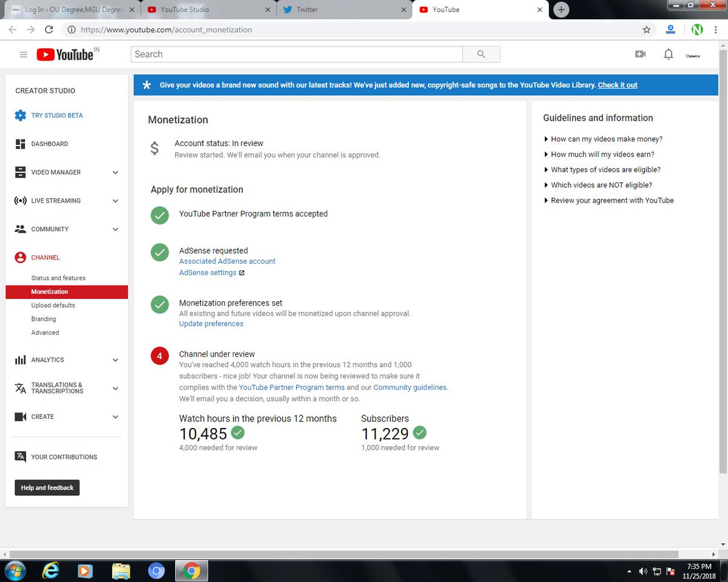Bookmark this page with the star icon
The image size is (728, 582).
(x=647, y=30)
